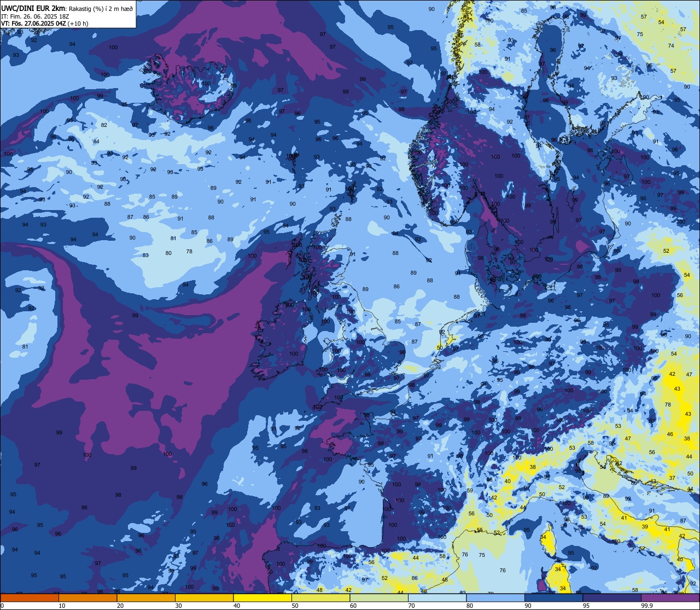Click the "95" legend scale label

coord(586,606)
